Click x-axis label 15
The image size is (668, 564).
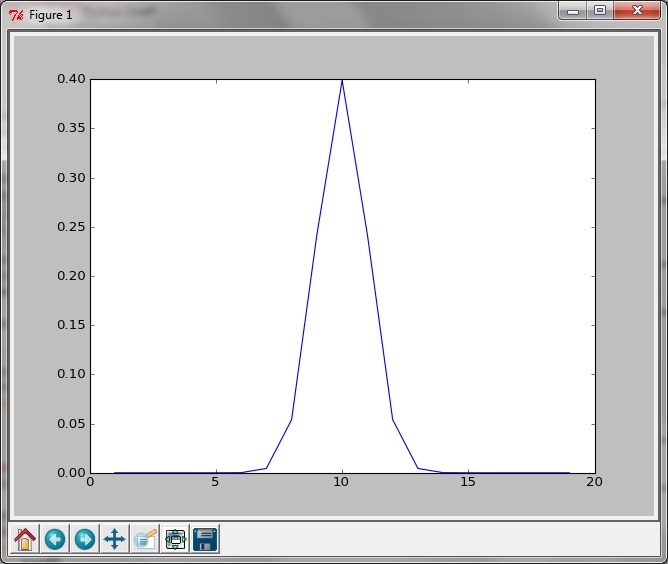click(x=468, y=482)
